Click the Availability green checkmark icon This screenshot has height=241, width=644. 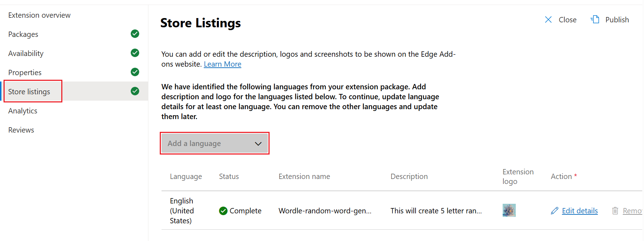point(135,53)
